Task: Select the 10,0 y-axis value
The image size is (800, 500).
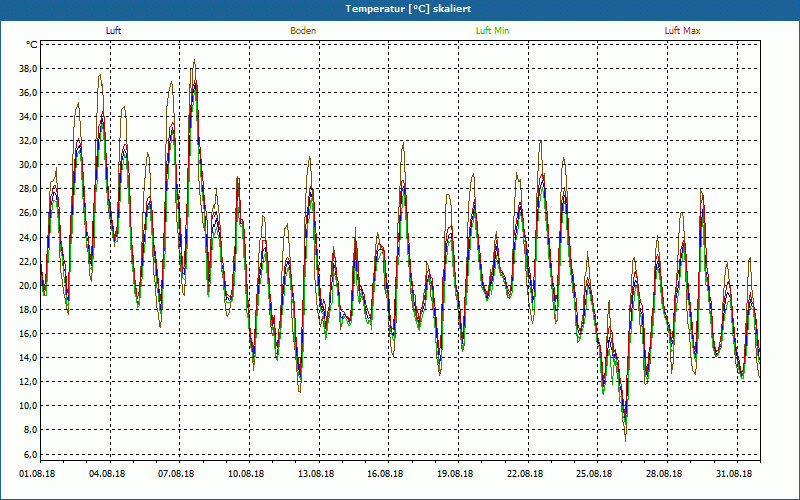Action: (x=29, y=406)
